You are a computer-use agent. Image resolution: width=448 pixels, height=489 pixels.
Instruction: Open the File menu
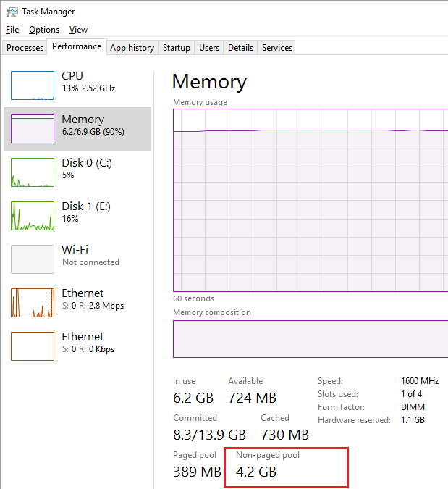click(12, 30)
